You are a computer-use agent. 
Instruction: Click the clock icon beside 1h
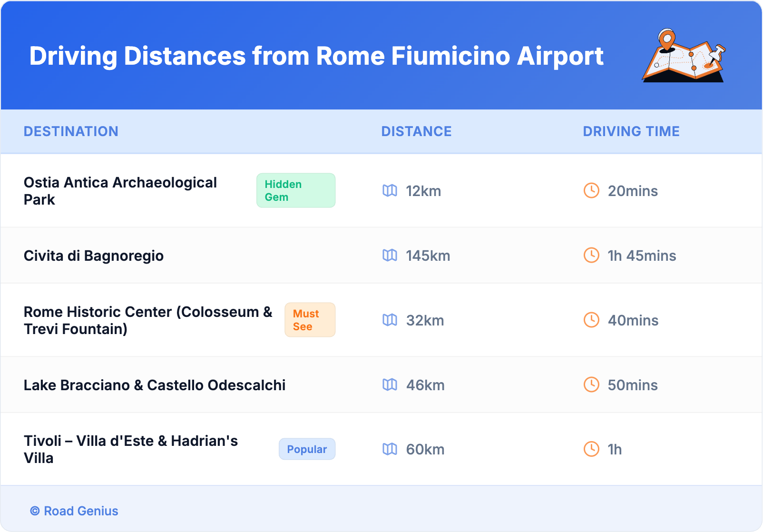[591, 449]
